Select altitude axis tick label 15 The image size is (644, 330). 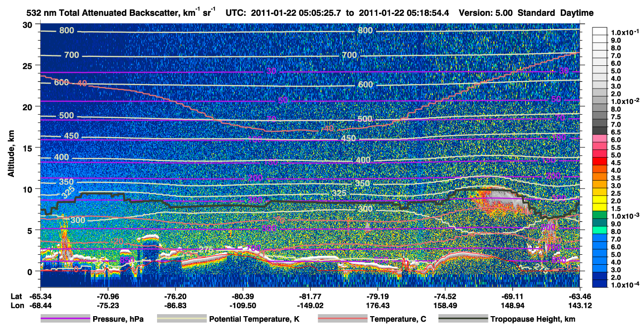(x=28, y=147)
